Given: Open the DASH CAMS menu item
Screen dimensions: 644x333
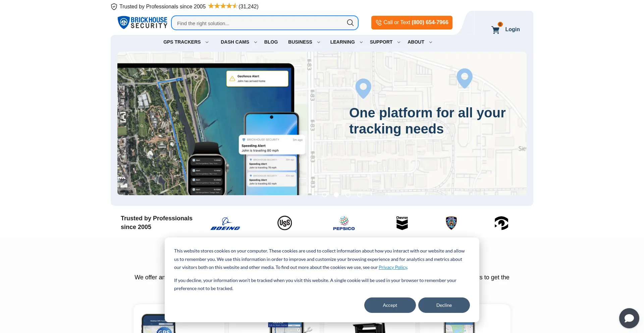Looking at the screenshot, I should tap(235, 42).
